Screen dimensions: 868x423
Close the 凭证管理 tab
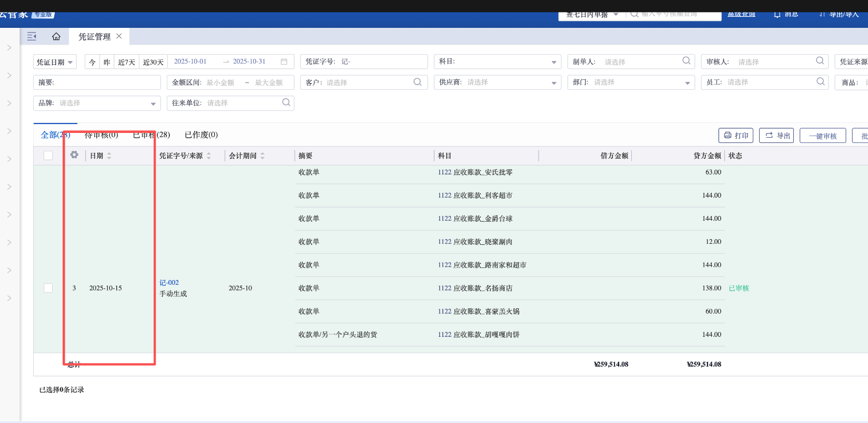(119, 36)
